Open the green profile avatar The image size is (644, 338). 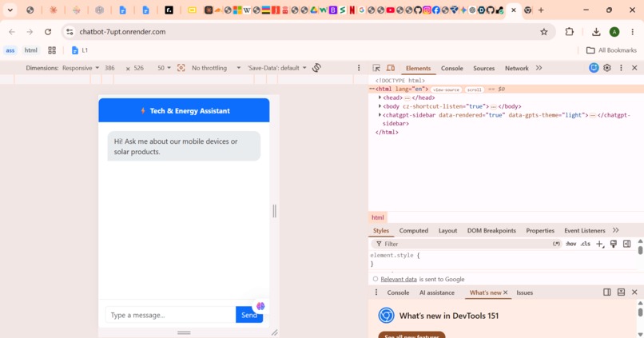point(614,32)
